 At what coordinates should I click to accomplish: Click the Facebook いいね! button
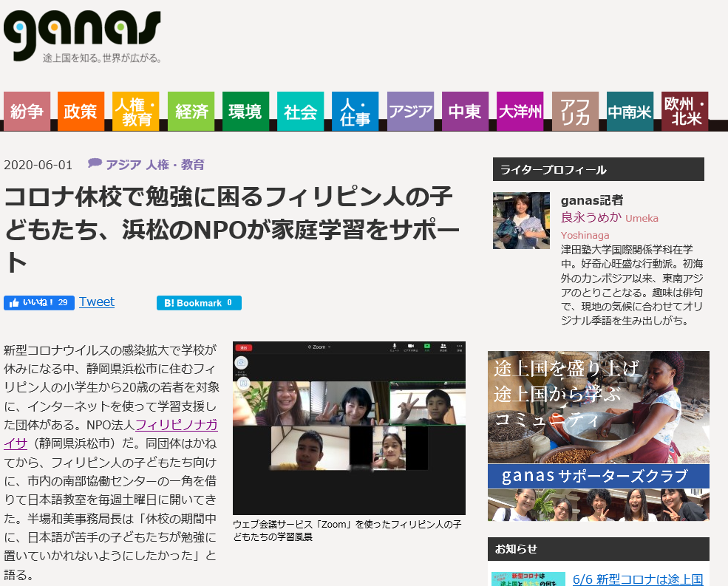tap(38, 303)
